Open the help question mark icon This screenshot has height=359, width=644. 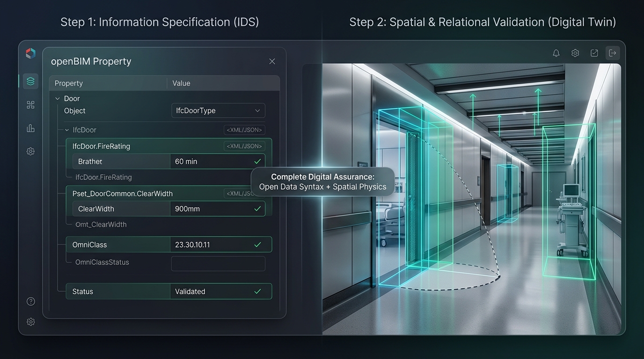pos(30,302)
